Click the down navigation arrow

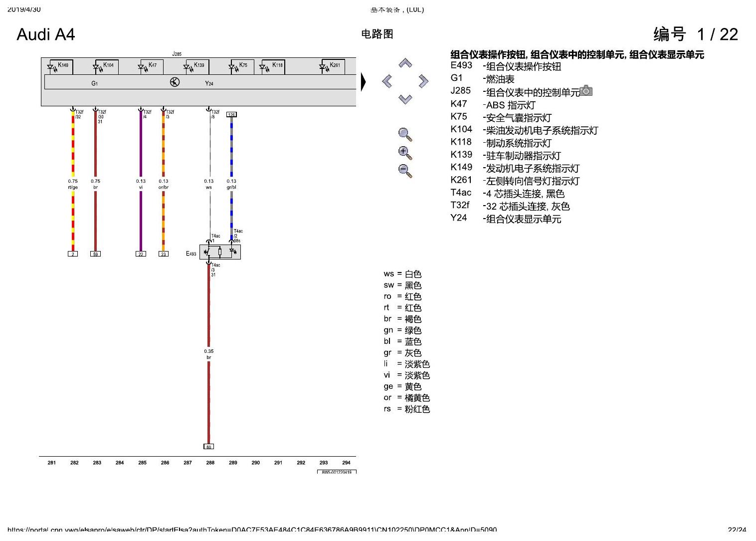click(x=405, y=99)
